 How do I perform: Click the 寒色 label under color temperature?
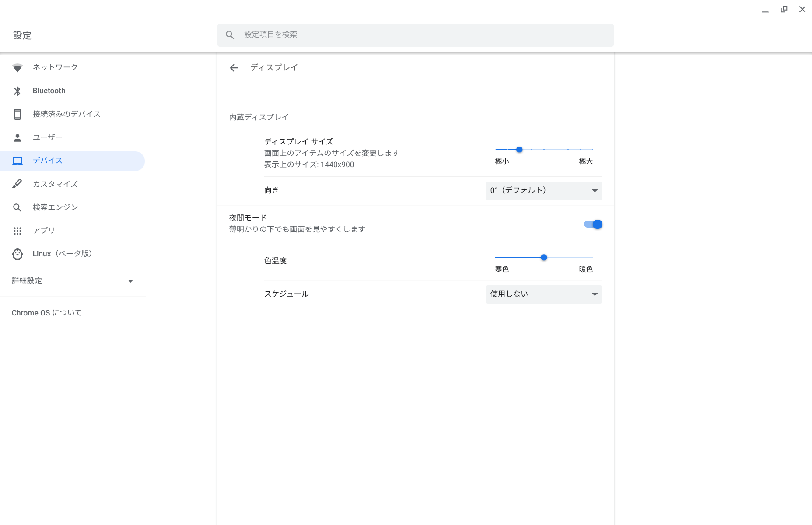tap(502, 269)
